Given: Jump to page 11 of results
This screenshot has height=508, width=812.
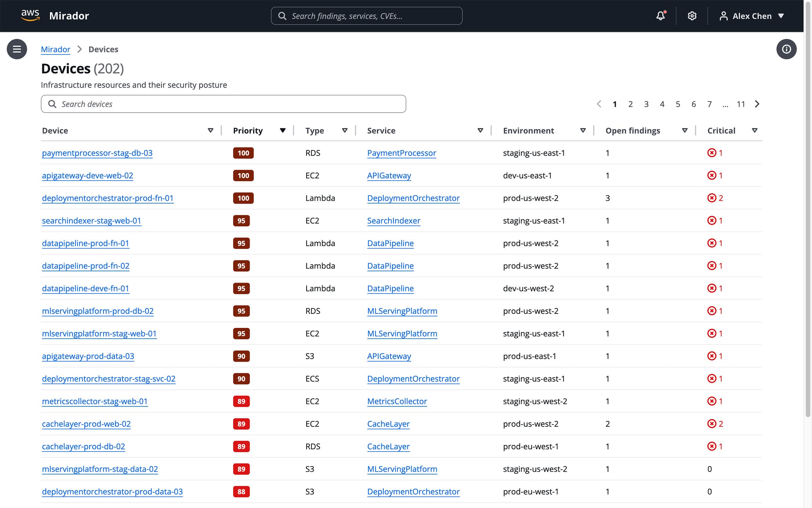Looking at the screenshot, I should 741,104.
